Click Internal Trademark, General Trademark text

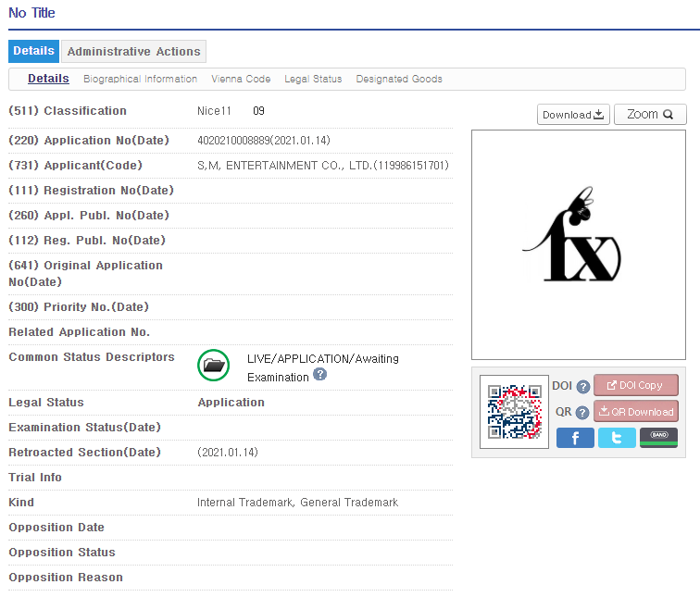[297, 503]
